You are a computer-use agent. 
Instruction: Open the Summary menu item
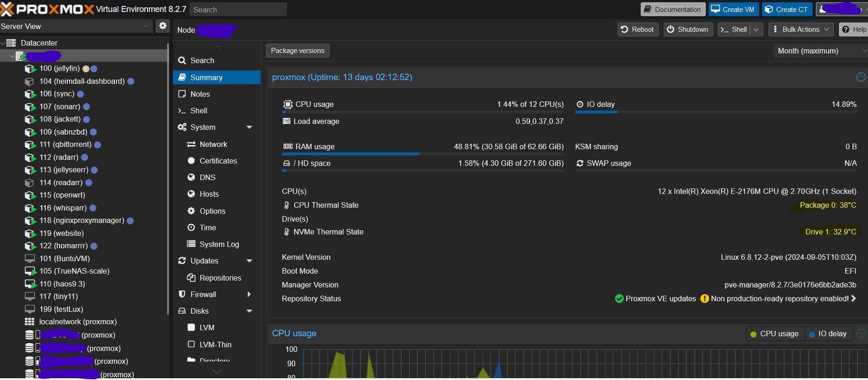tap(217, 77)
